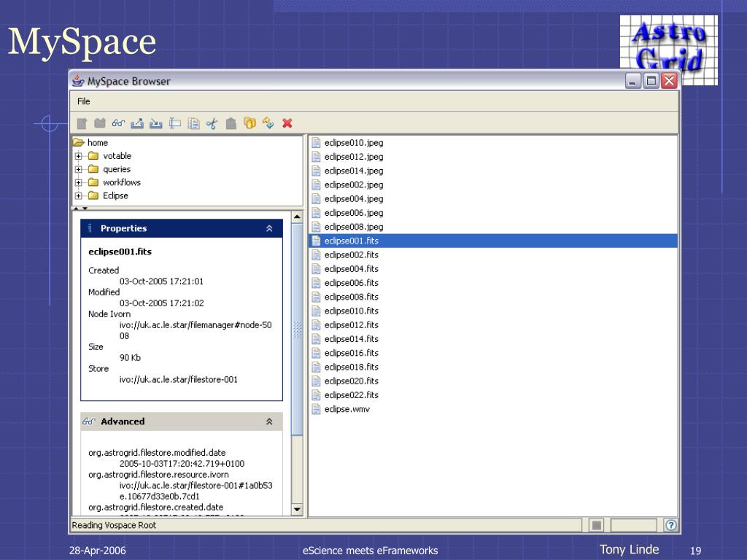Click the vertical scrollbar thumb in properties pane
The image size is (747, 560).
(x=297, y=329)
